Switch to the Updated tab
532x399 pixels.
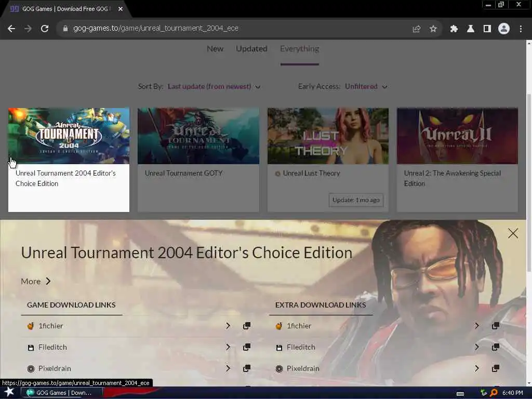pos(252,49)
